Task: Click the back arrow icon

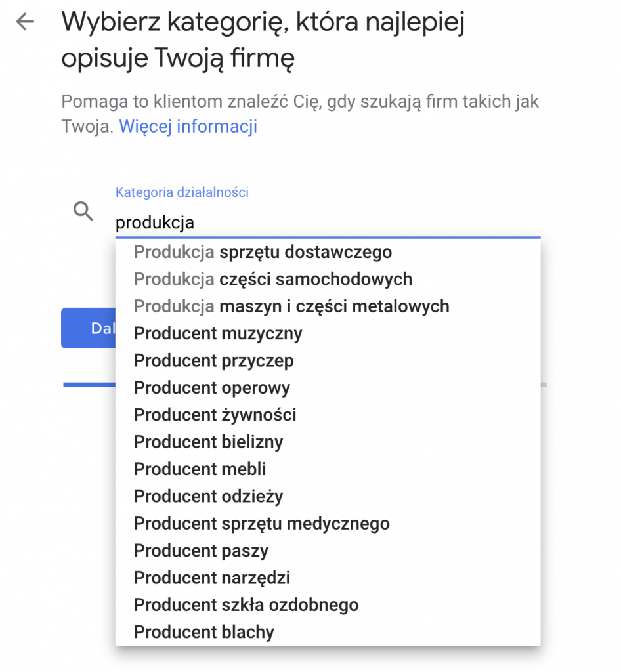Action: pyautogui.click(x=25, y=22)
